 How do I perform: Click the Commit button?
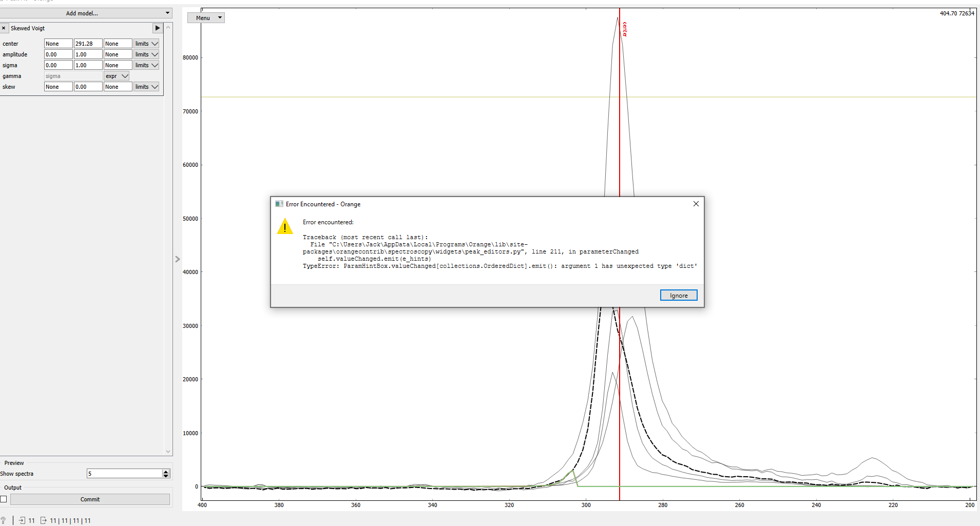click(x=90, y=499)
